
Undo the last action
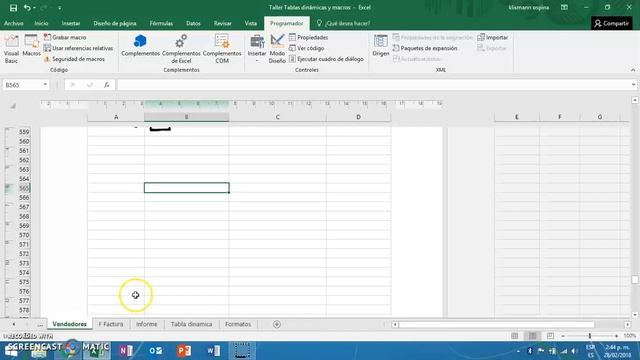point(27,8)
